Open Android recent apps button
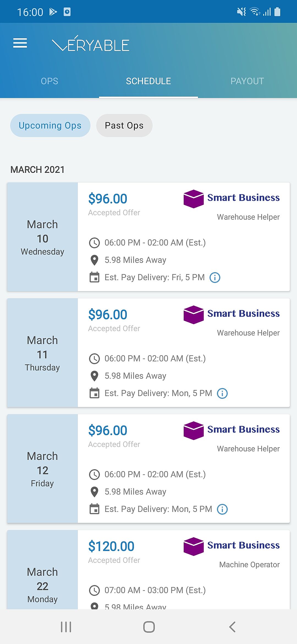 (x=66, y=627)
